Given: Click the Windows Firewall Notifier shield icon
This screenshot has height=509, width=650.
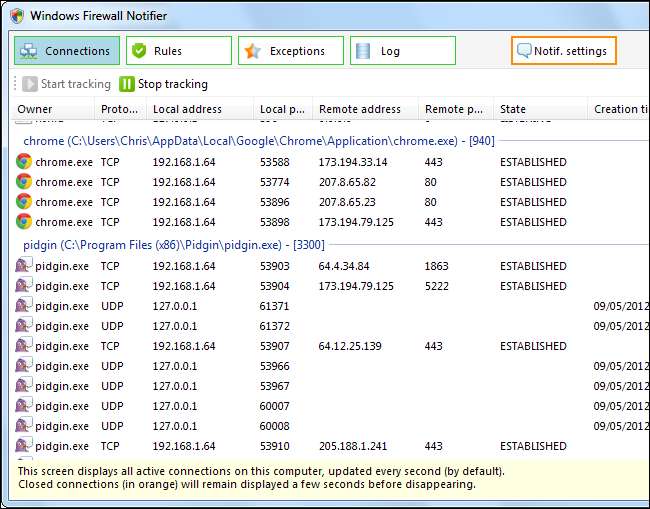Looking at the screenshot, I should tap(16, 16).
